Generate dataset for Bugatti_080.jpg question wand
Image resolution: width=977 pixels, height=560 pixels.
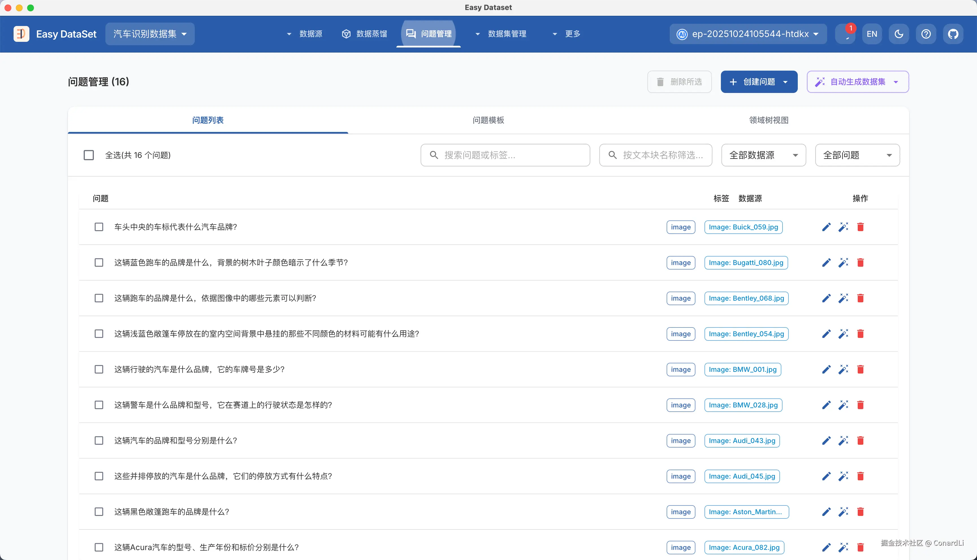pyautogui.click(x=843, y=263)
